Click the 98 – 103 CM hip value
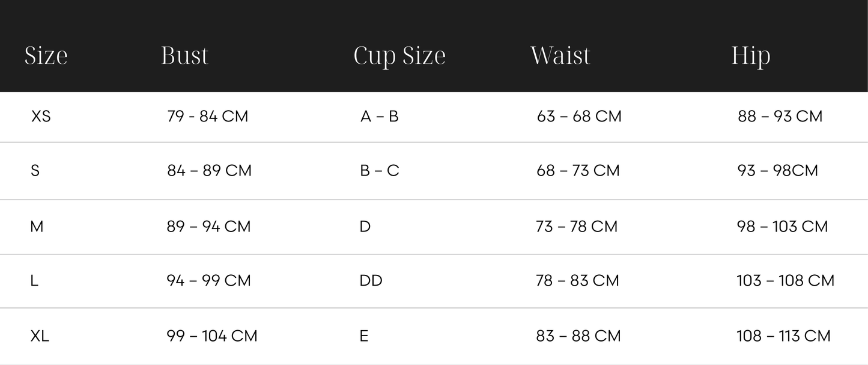The height and width of the screenshot is (365, 868). (x=782, y=227)
